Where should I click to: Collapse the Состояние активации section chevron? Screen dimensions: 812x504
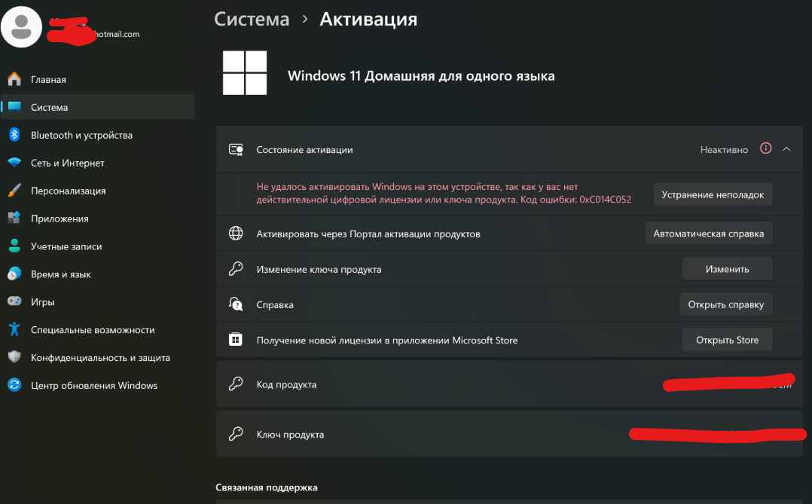(786, 149)
